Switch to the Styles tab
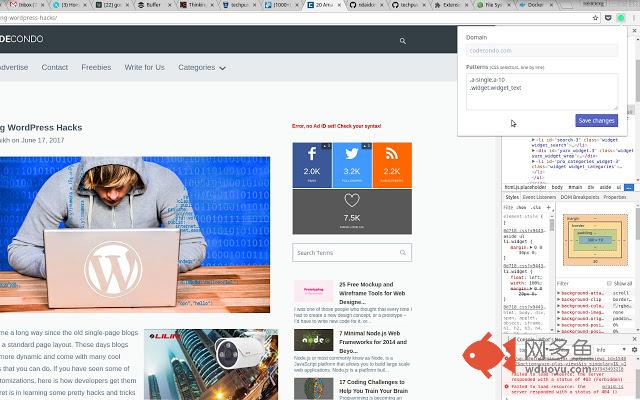The image size is (640, 400). [512, 197]
